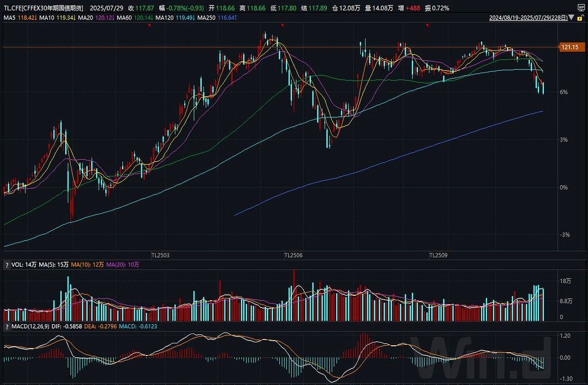Click the last candlestick on the price chart

(543, 88)
